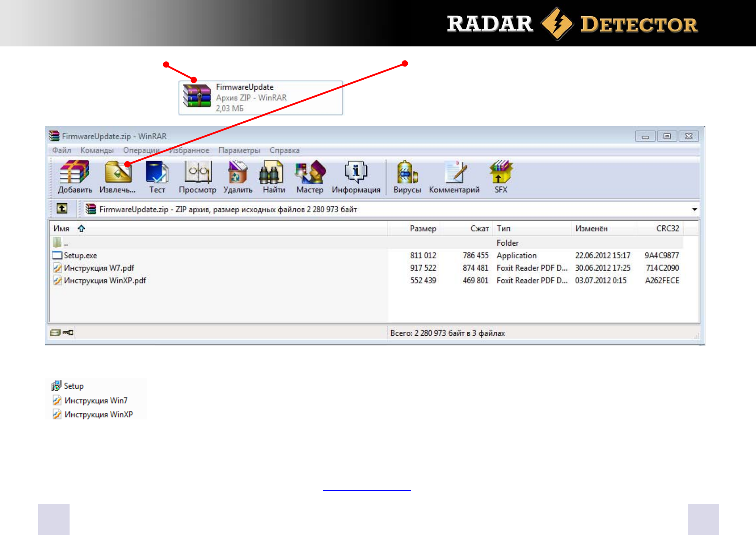756x535 pixels.
Task: Expand the archive path dropdown arrow
Action: (x=694, y=209)
